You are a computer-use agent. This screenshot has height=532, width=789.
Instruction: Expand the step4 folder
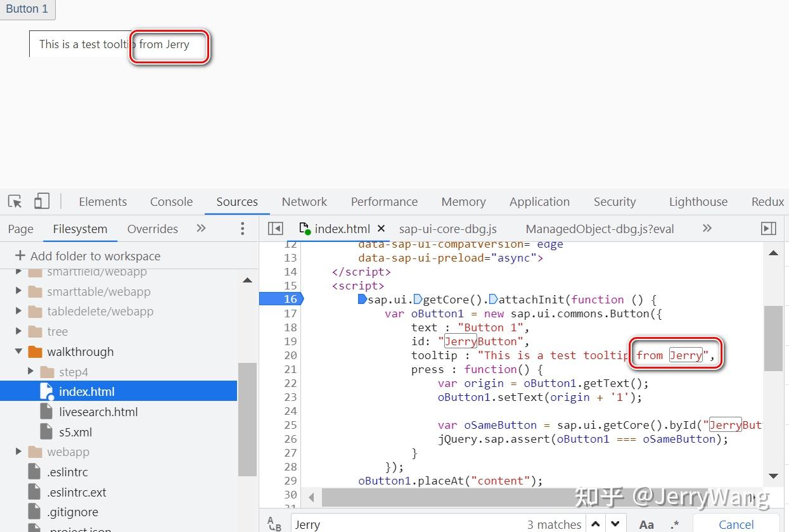coord(30,372)
